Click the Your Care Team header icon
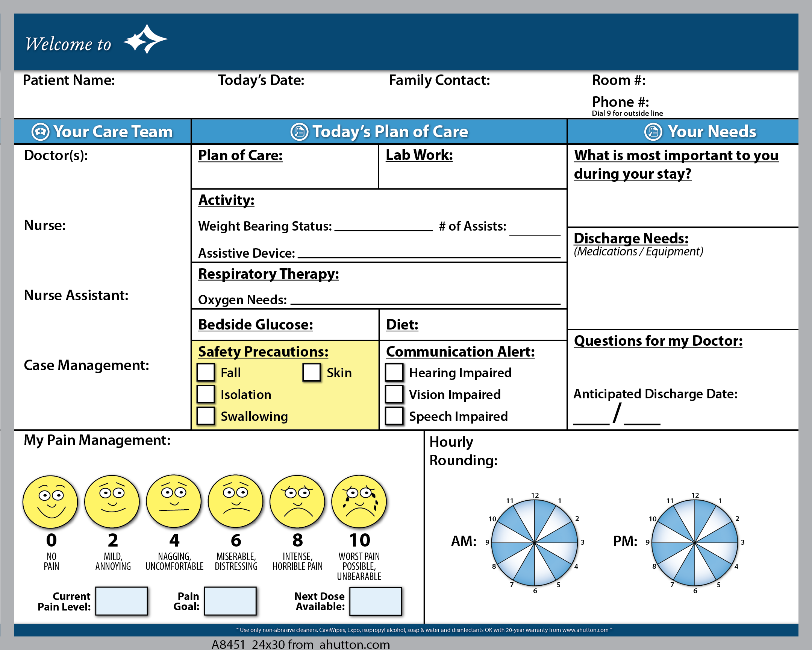The image size is (812, 650). click(x=40, y=132)
